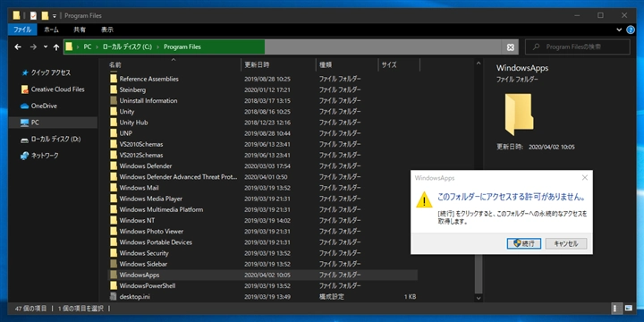Click the キャンセル button in the dialog
The width and height of the screenshot is (644, 322).
[x=566, y=243]
